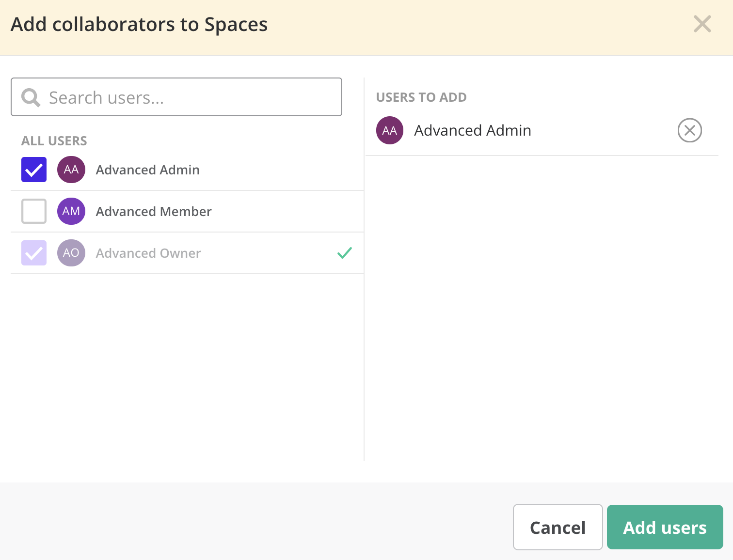Close the Add collaborators dialog
This screenshot has height=560, width=733.
pyautogui.click(x=702, y=24)
